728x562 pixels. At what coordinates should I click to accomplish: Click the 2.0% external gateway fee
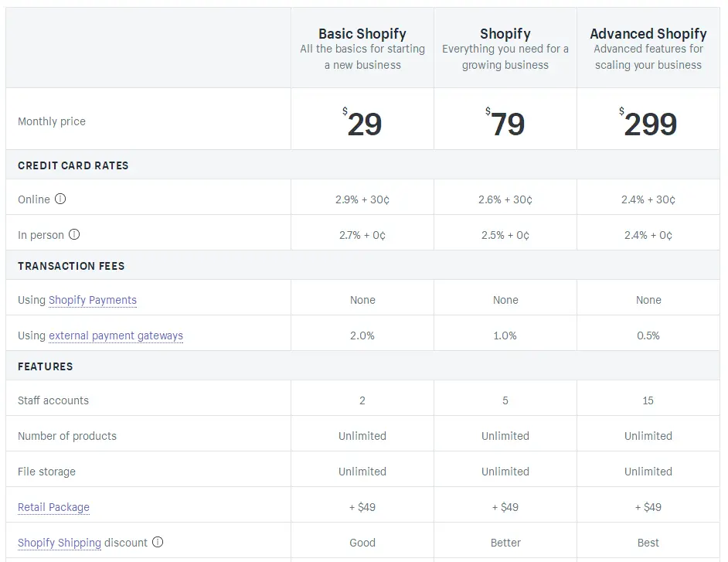pos(362,335)
